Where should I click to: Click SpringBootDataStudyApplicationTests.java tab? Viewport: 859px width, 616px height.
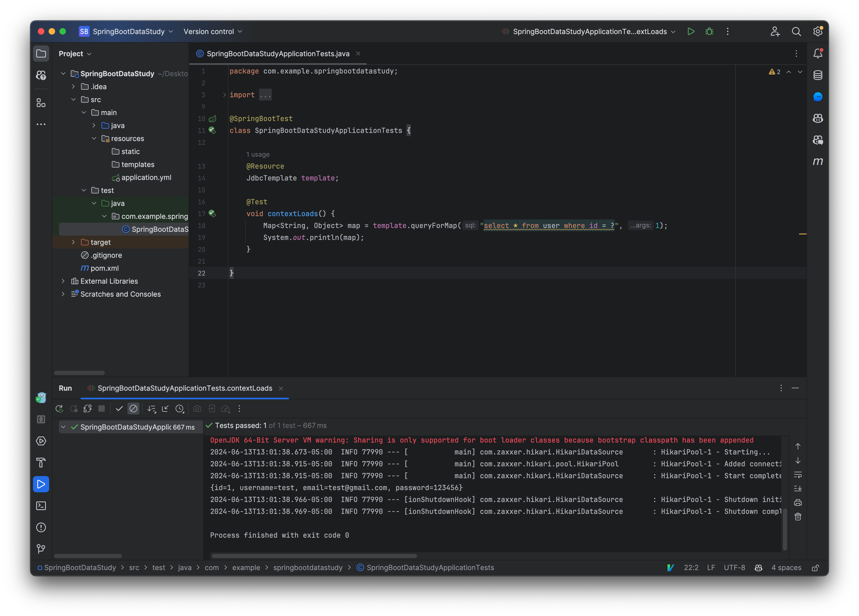coord(277,53)
